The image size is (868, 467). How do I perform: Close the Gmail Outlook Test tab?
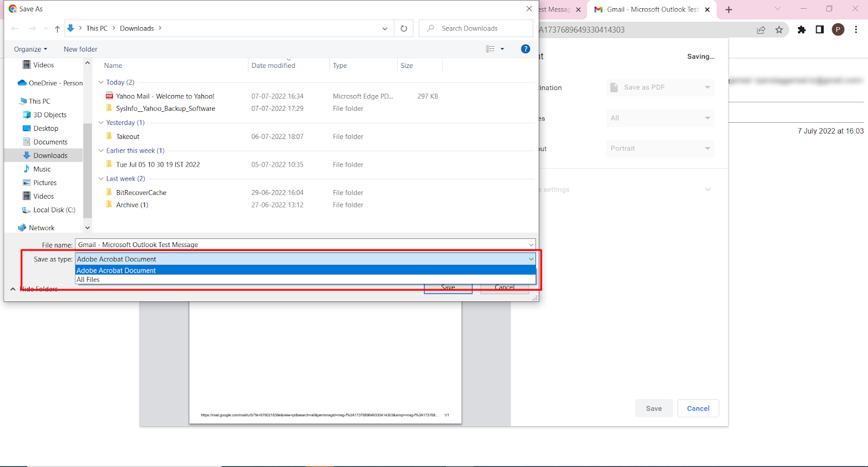click(x=707, y=10)
